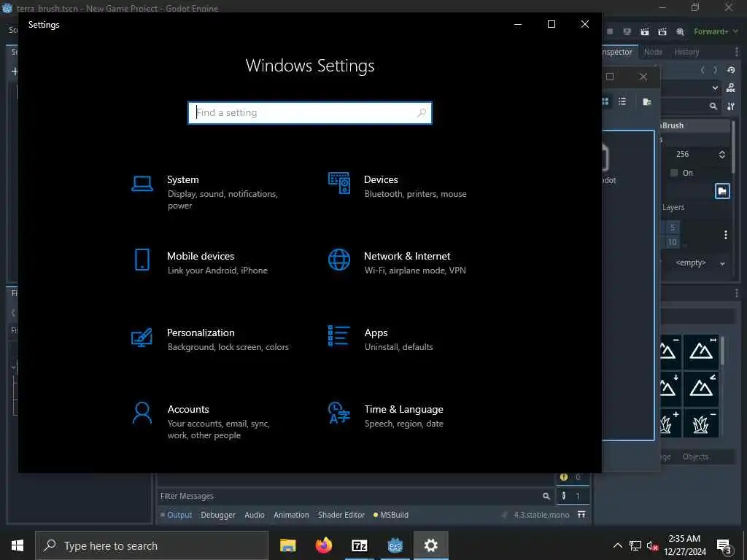Click the magnifier icon in settings search box
This screenshot has height=560, width=747.
point(422,113)
